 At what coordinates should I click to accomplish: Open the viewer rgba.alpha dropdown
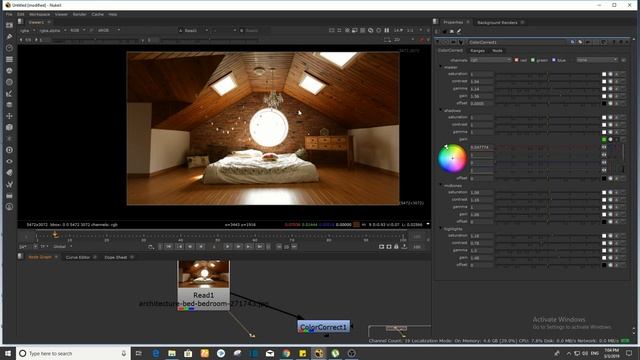[x=53, y=30]
